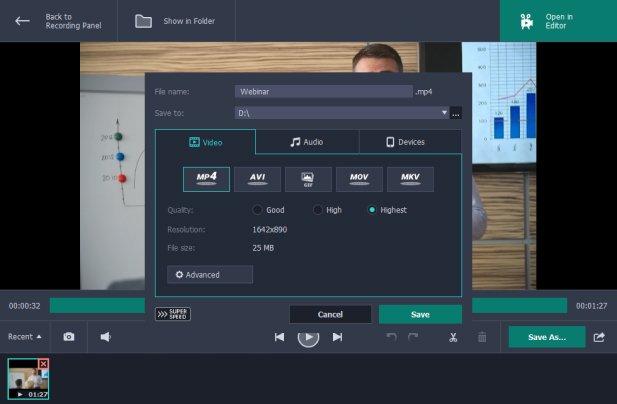Play the recorded video

(x=308, y=338)
